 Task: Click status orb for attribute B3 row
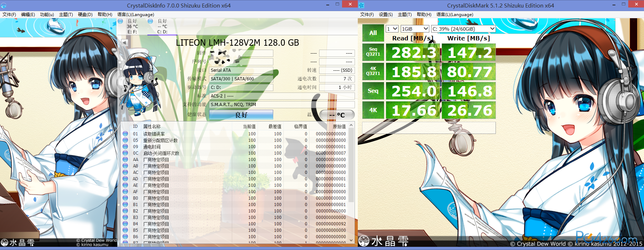(x=125, y=217)
